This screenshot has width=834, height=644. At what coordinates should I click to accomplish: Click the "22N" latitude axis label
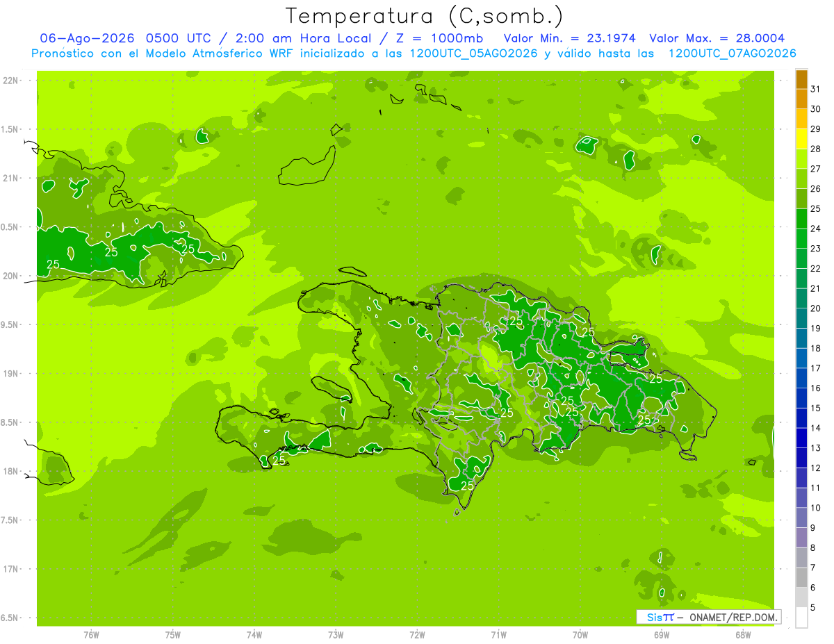point(10,81)
